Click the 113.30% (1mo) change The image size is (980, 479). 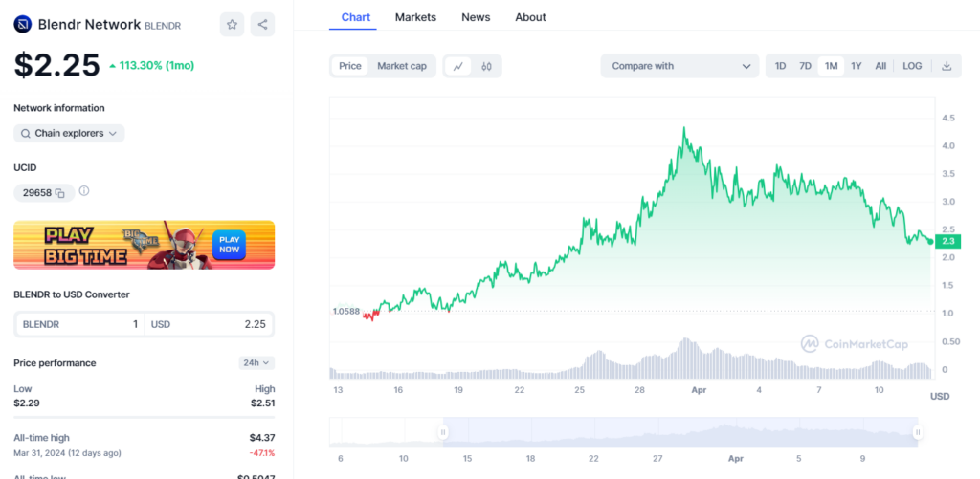click(151, 66)
